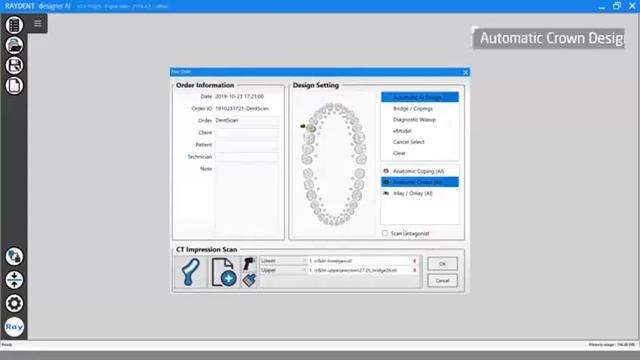The height and width of the screenshot is (360, 640).
Task: Remove the Lower scan file entry
Action: (x=415, y=261)
